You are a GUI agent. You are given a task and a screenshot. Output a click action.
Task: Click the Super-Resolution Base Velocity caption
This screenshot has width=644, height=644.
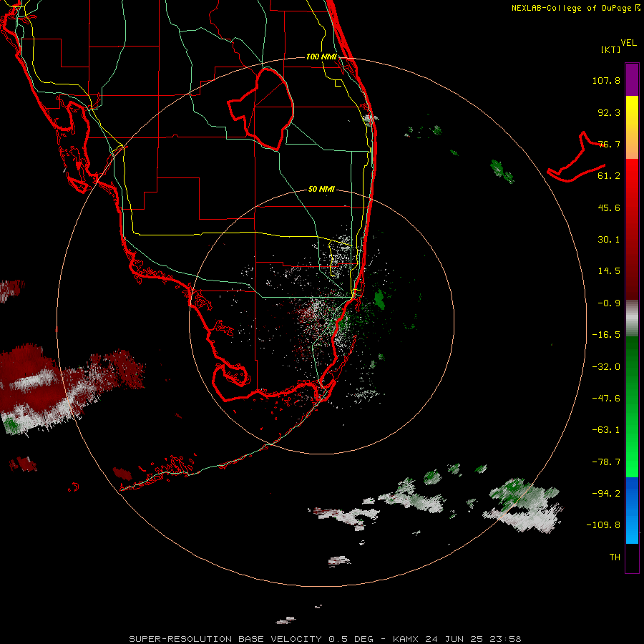point(326,639)
